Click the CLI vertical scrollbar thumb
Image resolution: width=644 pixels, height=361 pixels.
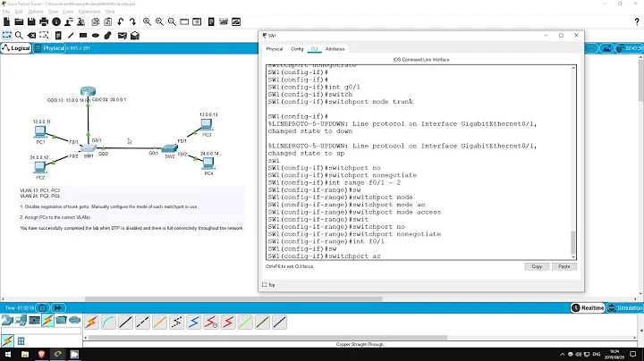click(x=573, y=243)
